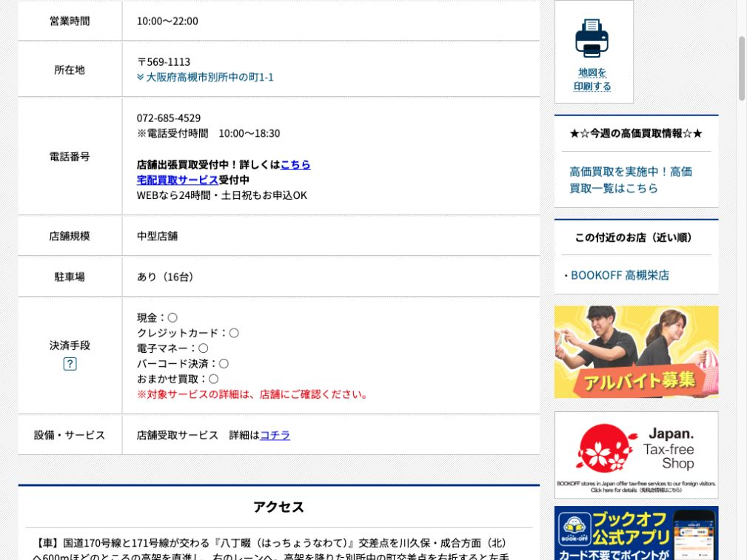
Task: Open the 宅配買取サービス link
Action: tap(177, 180)
